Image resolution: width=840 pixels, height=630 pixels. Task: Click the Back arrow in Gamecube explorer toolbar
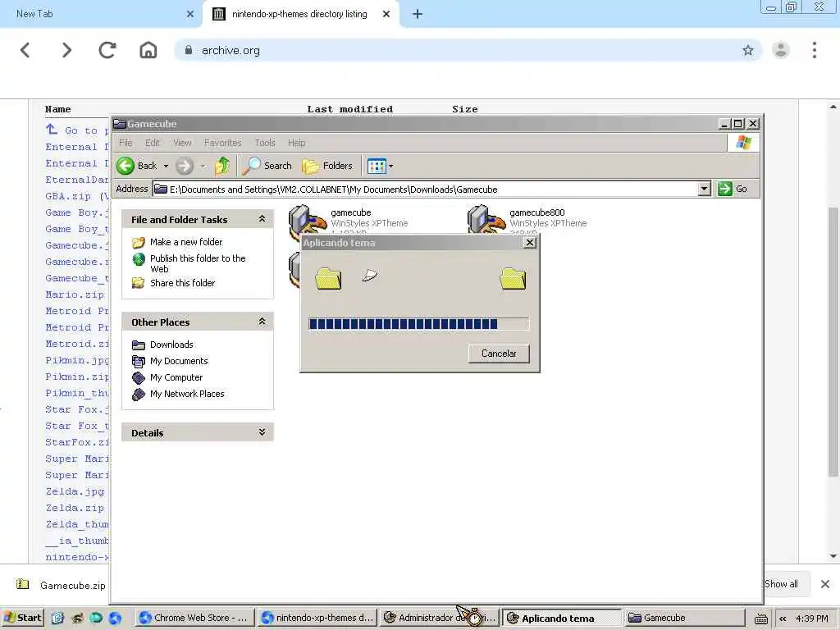[126, 166]
